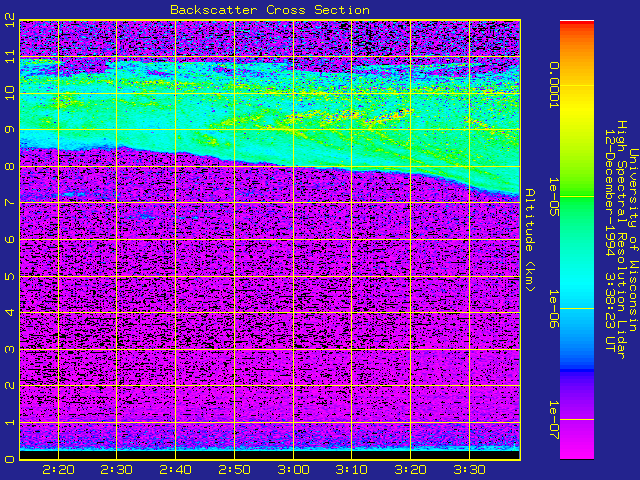Click the 'Altitude (km)' axis label
The height and width of the screenshot is (480, 640).
tap(530, 240)
